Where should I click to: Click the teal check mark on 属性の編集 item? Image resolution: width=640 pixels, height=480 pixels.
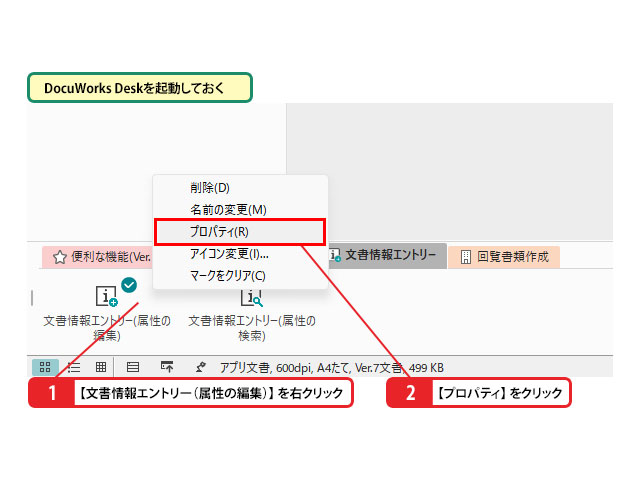click(x=129, y=285)
